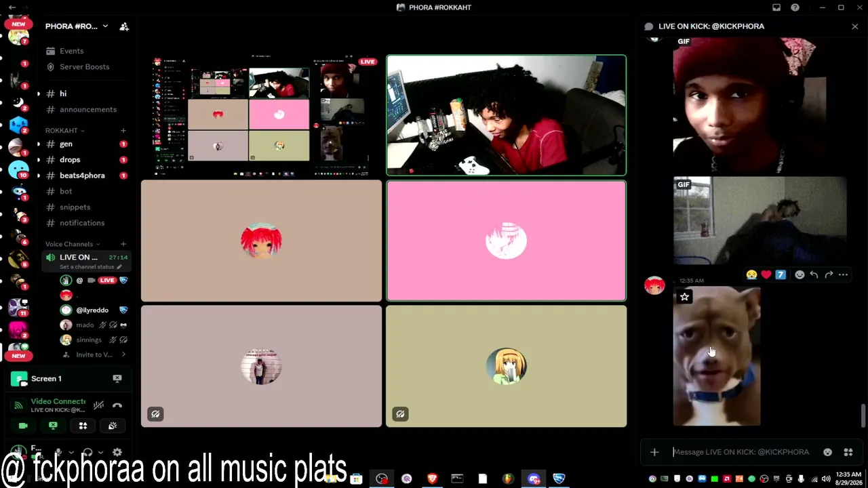Collapse the ROKKAHT category
The image size is (868, 488).
click(65, 130)
